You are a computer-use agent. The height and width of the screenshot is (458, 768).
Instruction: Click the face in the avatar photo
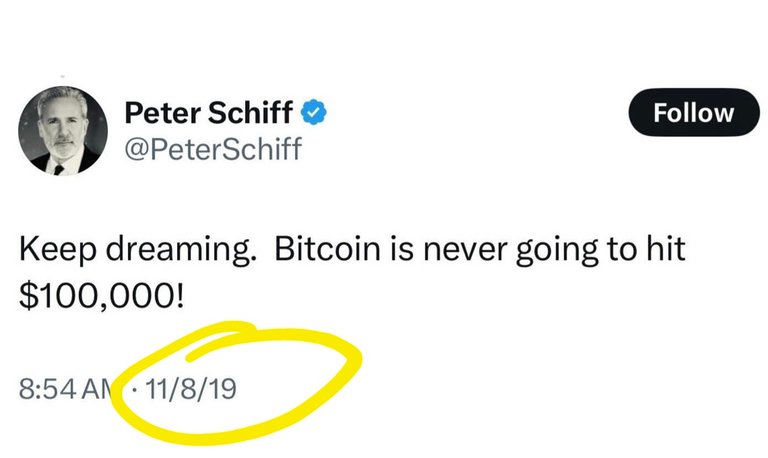[63, 126]
